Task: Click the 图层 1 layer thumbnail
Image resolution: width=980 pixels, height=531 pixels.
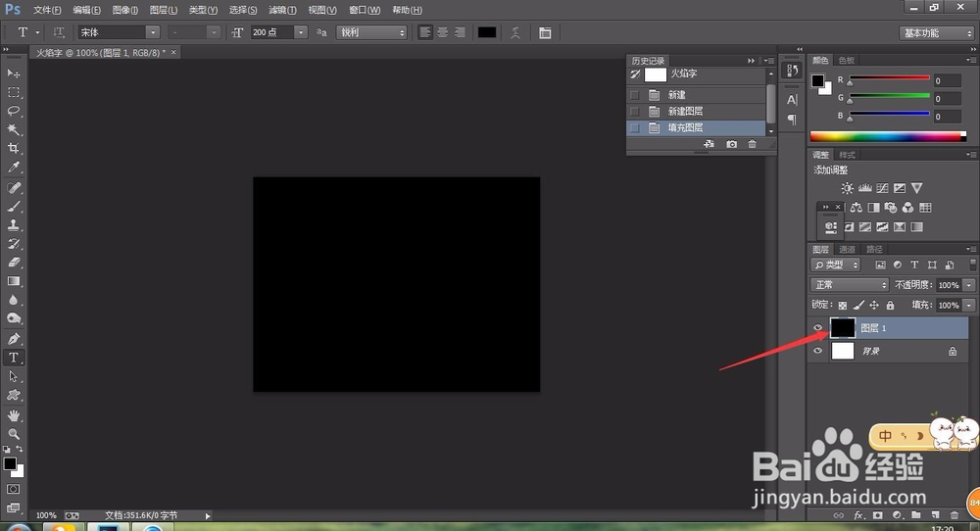Action: coord(842,327)
